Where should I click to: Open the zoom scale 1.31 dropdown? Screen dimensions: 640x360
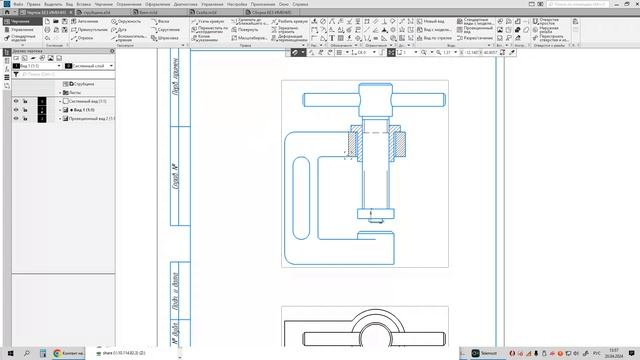[x=456, y=52]
